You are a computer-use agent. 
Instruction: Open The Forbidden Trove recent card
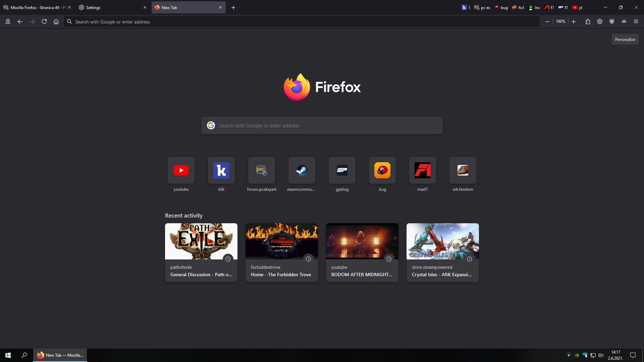[282, 252]
